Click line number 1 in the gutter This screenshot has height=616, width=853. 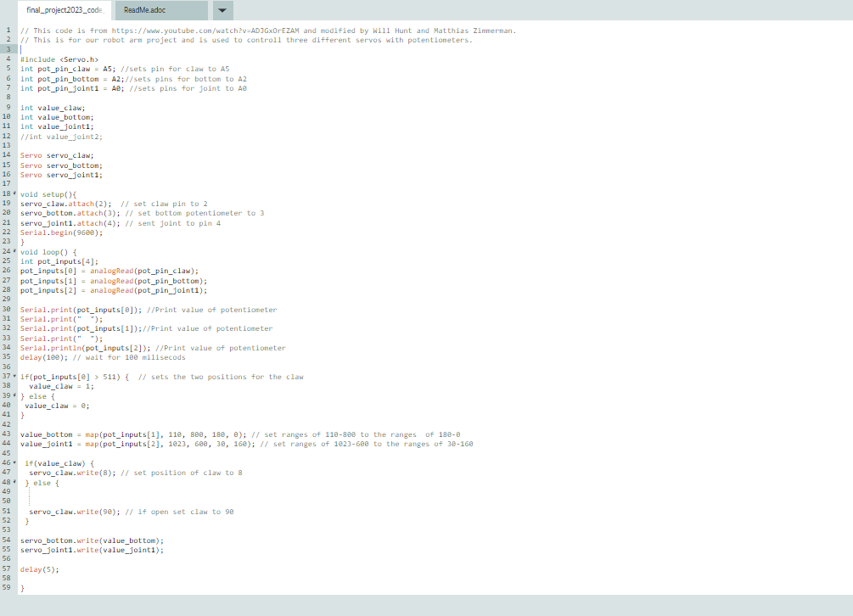(x=8, y=30)
